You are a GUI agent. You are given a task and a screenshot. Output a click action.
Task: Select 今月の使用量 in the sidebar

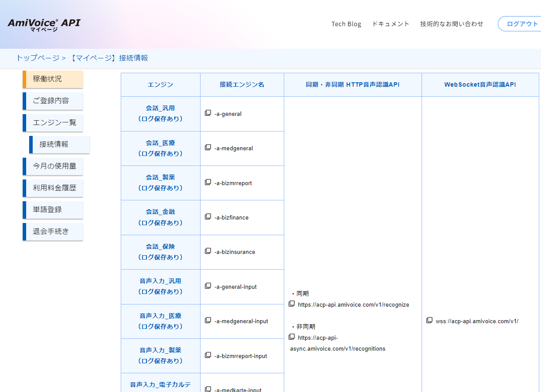[52, 166]
